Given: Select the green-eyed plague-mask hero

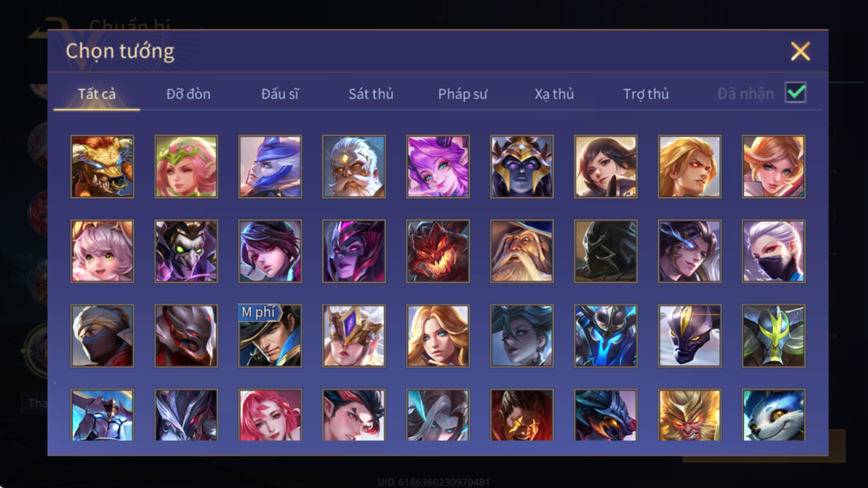Looking at the screenshot, I should (x=186, y=251).
